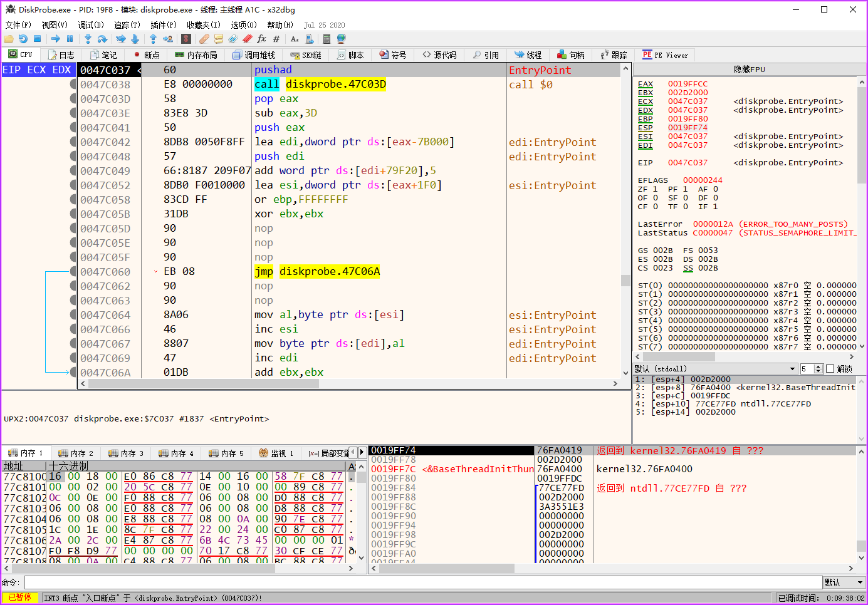This screenshot has height=605, width=868.
Task: Open functions with the fx icon
Action: point(262,39)
